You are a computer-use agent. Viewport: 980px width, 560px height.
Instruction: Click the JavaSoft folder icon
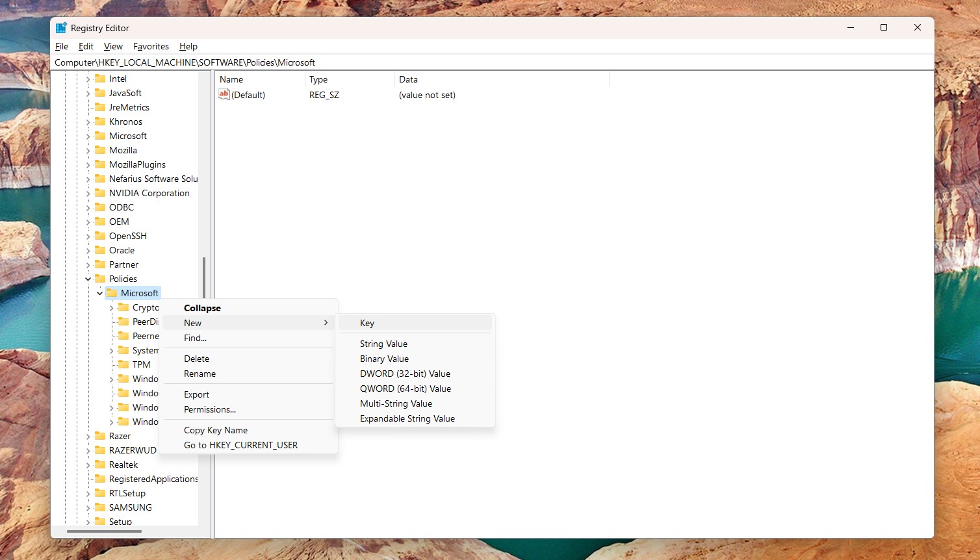point(100,93)
